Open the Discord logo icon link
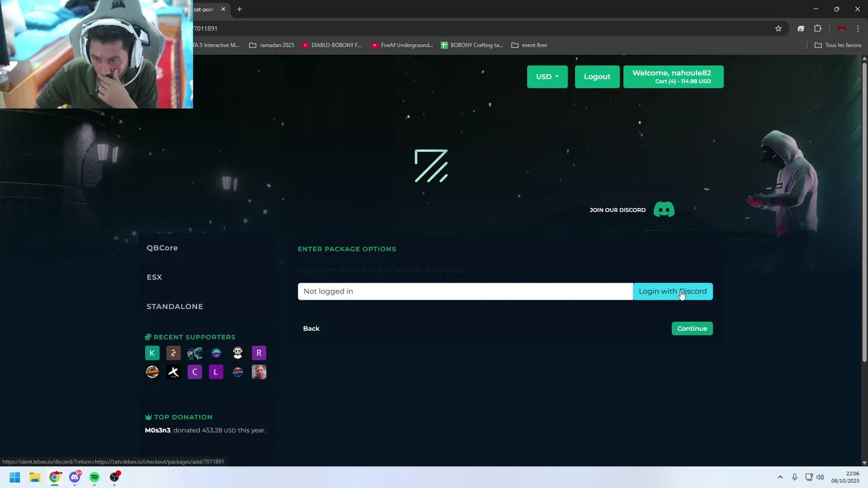The width and height of the screenshot is (868, 488). pos(664,209)
